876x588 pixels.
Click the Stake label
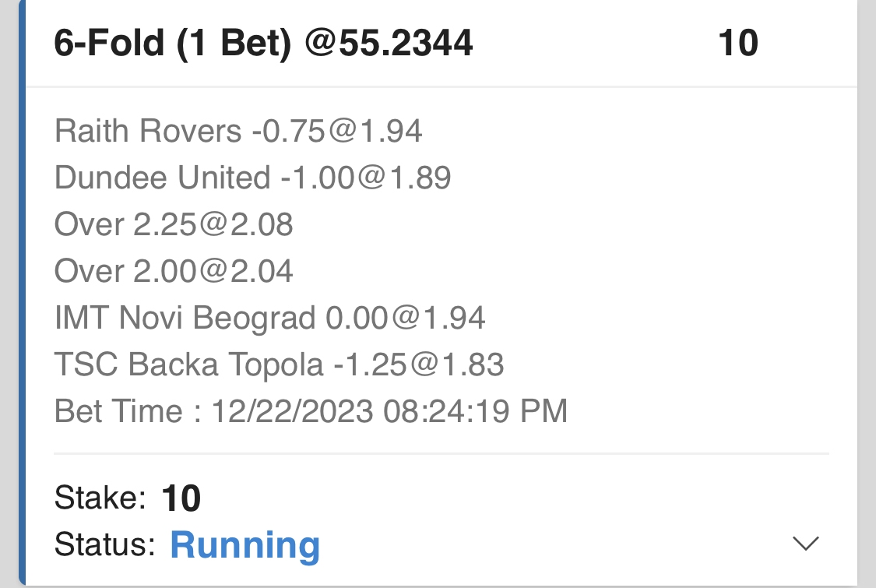100,498
